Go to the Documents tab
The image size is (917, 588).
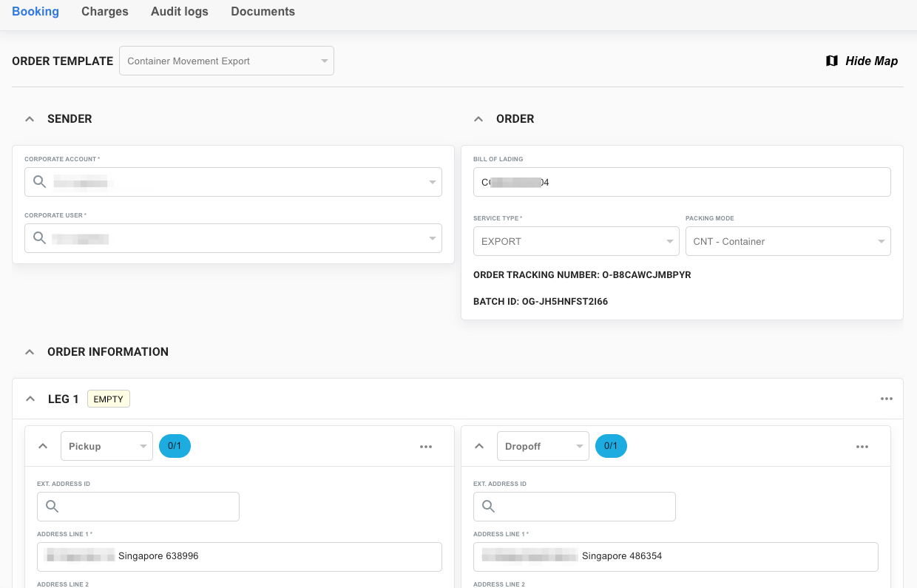(x=263, y=12)
